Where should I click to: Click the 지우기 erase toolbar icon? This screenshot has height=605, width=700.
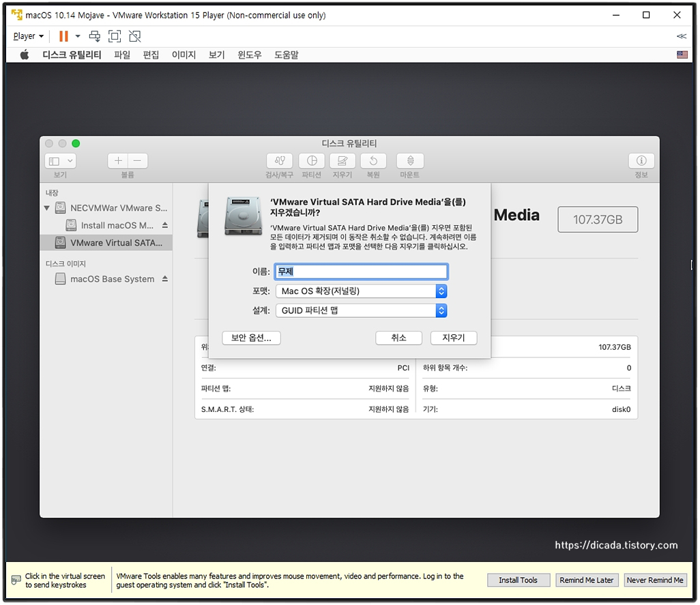[x=342, y=160]
